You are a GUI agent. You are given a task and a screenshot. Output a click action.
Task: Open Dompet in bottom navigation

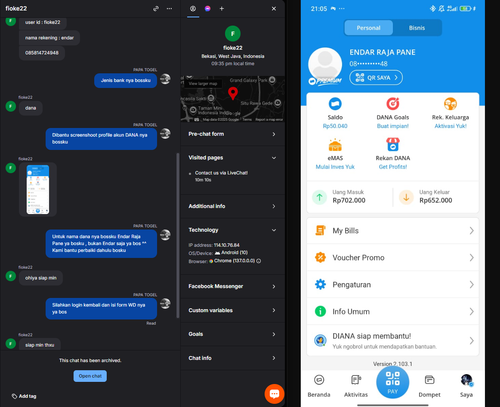coord(429,386)
